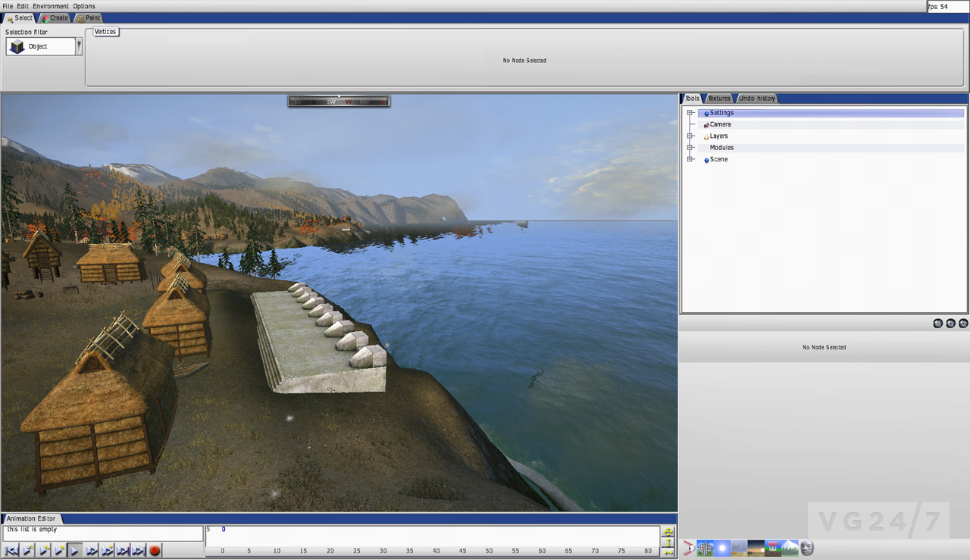This screenshot has width=970, height=560.
Task: Click the Vertices button
Action: pyautogui.click(x=105, y=32)
